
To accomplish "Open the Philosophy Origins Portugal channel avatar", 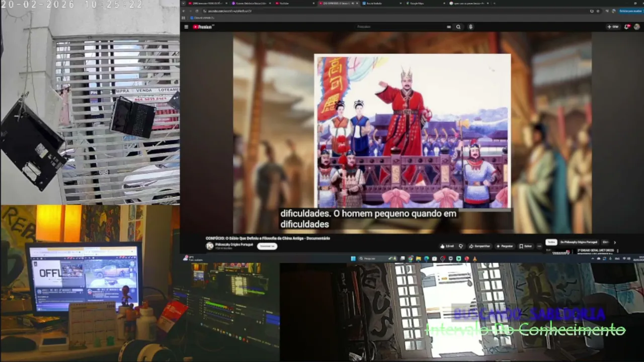I will tap(209, 246).
